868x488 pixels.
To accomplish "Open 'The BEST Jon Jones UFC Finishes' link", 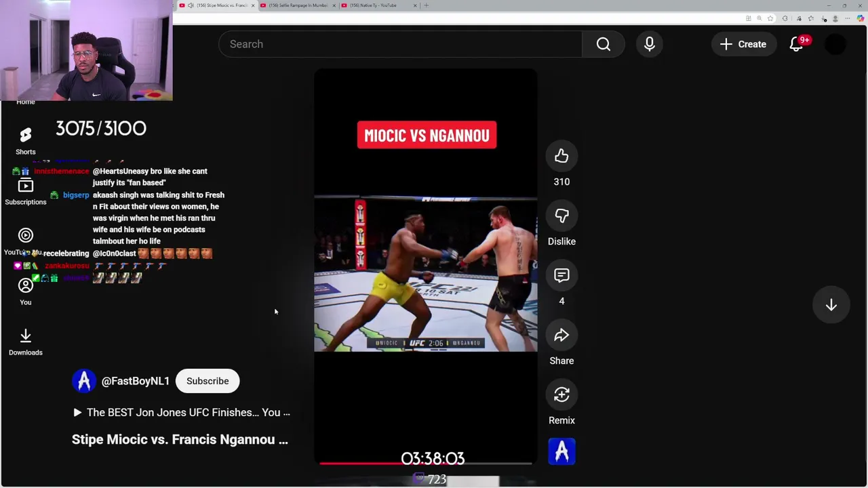I will 181,412.
